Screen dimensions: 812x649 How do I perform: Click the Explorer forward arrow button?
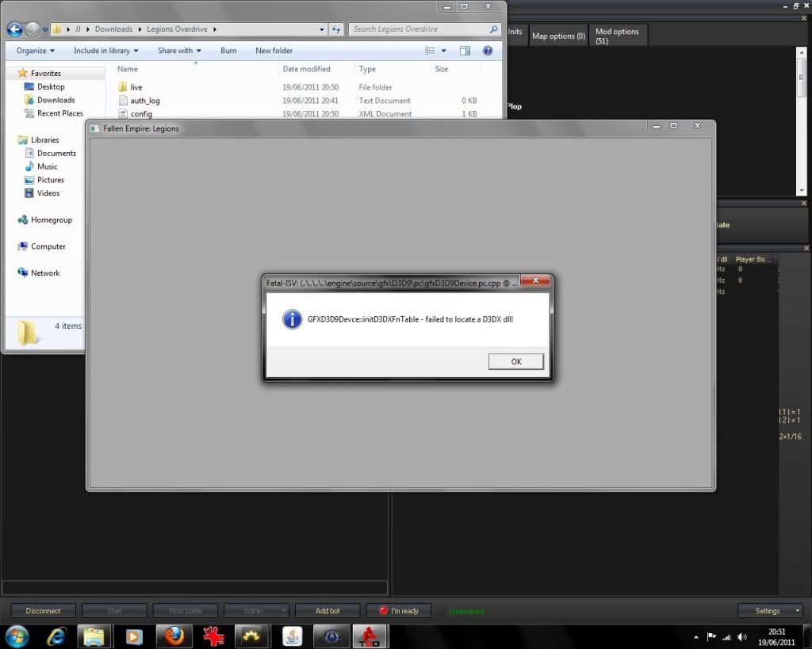coord(33,29)
